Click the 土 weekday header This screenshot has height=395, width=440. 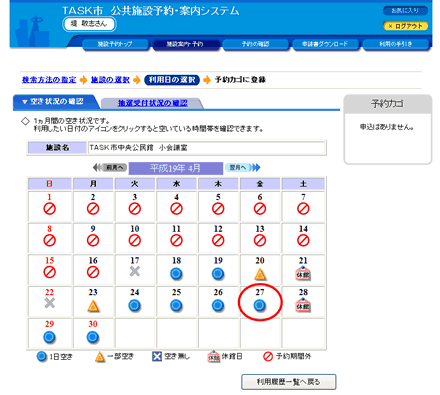coord(303,184)
